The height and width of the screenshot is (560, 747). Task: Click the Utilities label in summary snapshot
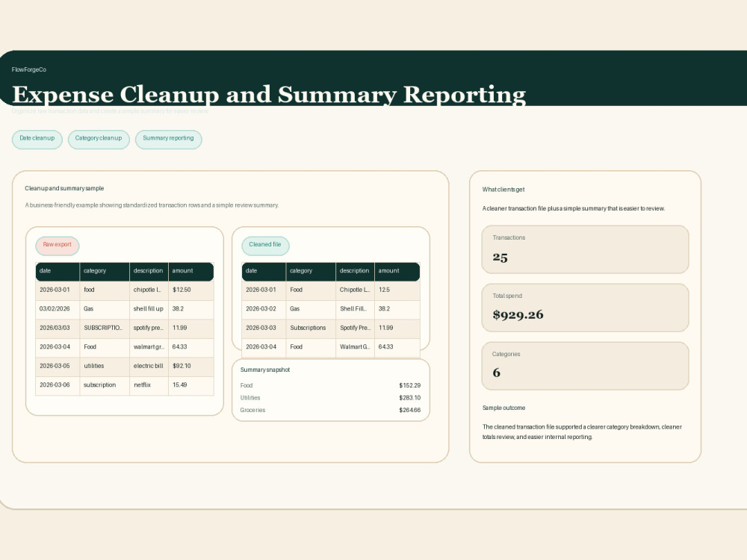[x=250, y=398]
